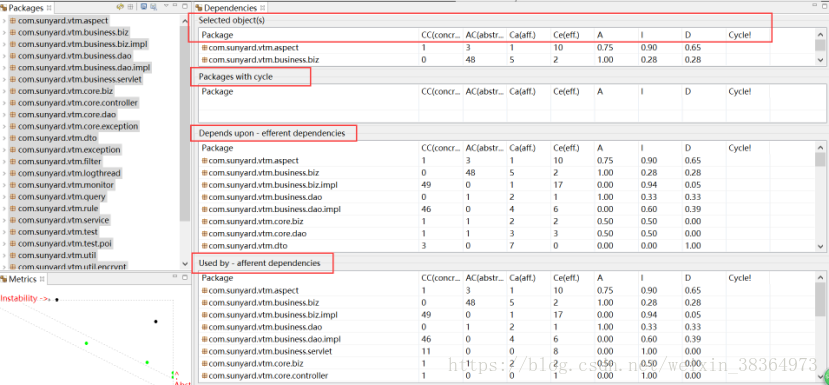The width and height of the screenshot is (829, 385).
Task: Sort Used by table by Package column
Action: pos(309,278)
